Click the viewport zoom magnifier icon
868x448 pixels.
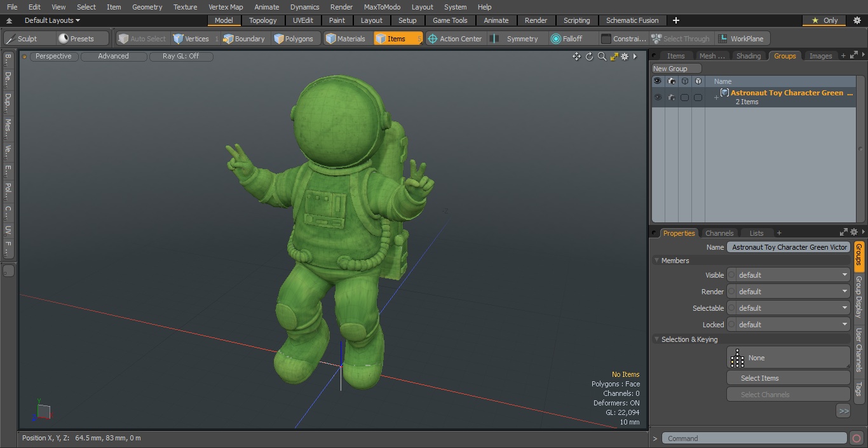(x=602, y=57)
